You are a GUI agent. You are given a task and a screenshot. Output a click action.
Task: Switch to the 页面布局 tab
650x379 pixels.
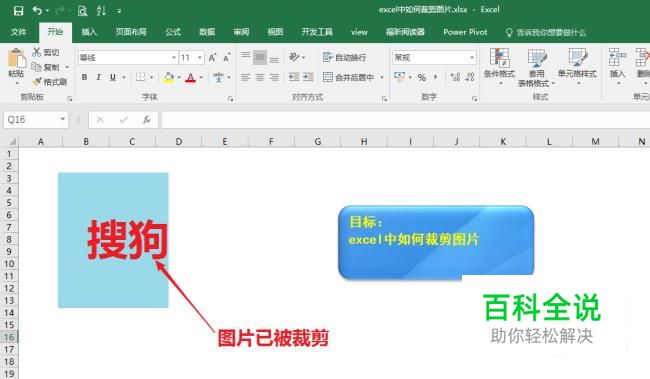point(131,32)
